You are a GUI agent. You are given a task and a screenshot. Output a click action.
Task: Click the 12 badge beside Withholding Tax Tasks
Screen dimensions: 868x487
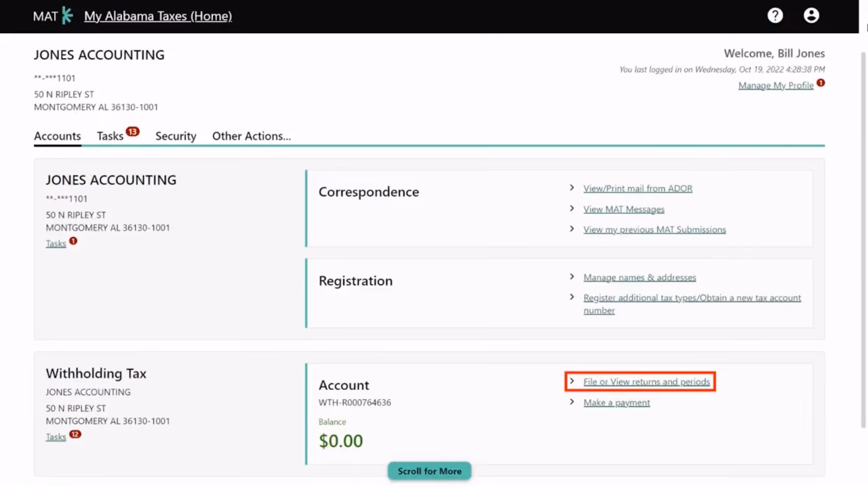tap(75, 434)
